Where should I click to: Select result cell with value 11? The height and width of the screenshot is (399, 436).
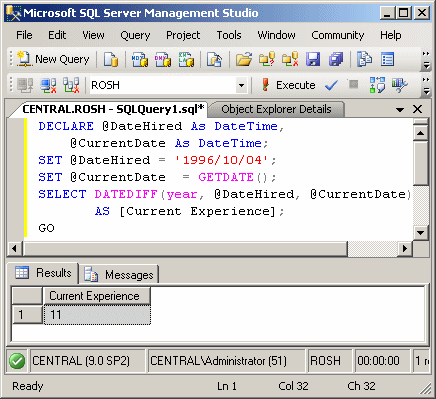coord(97,314)
